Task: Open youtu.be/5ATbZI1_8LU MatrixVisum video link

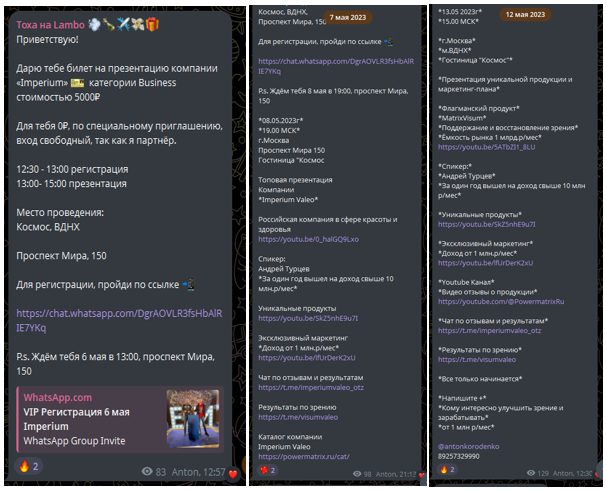Action: [487, 147]
